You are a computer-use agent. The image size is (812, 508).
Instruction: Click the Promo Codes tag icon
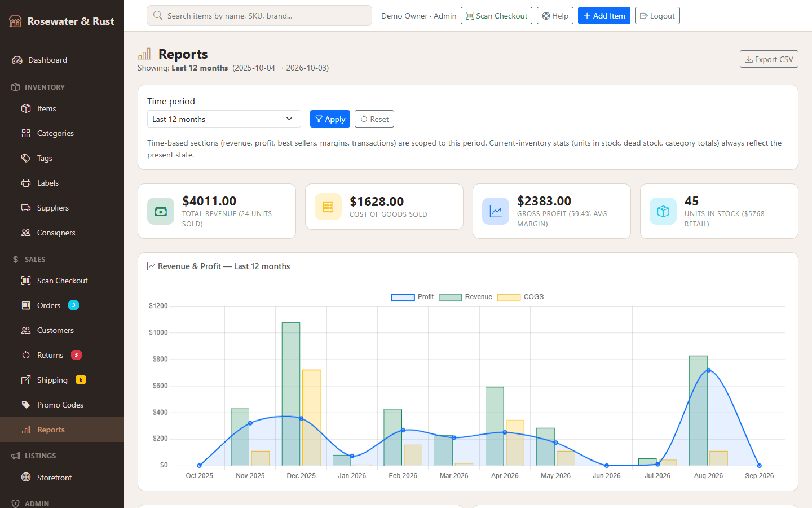pyautogui.click(x=26, y=405)
